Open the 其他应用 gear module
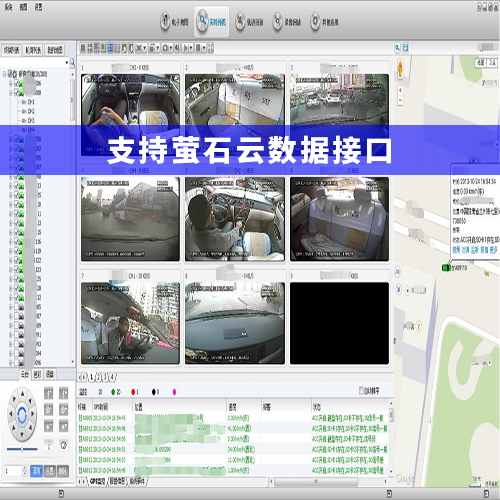 pyautogui.click(x=324, y=22)
